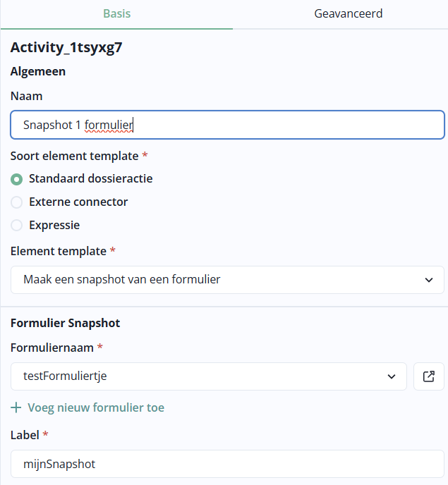Open the 'Maak een snapshot van een formulier' combo box

212,280
